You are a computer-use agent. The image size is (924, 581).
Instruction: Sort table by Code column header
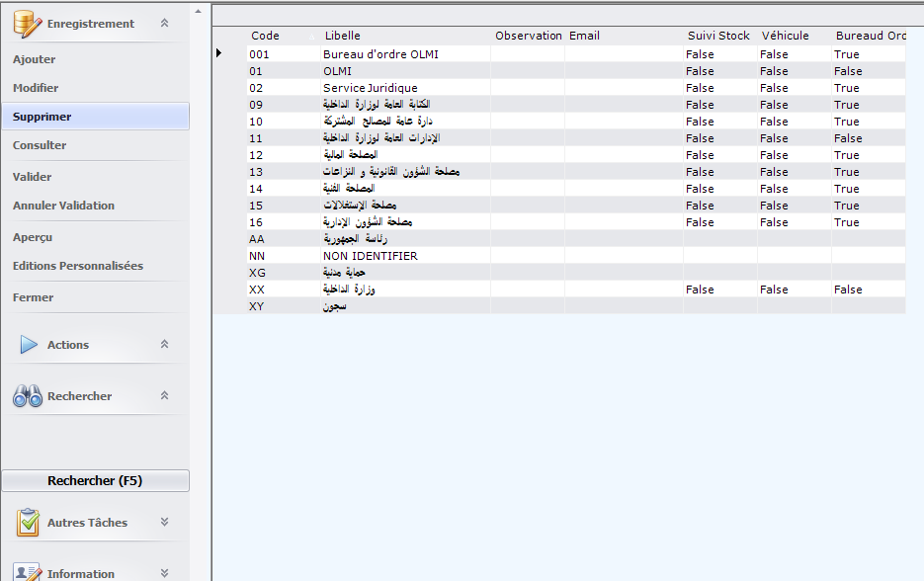(x=266, y=36)
